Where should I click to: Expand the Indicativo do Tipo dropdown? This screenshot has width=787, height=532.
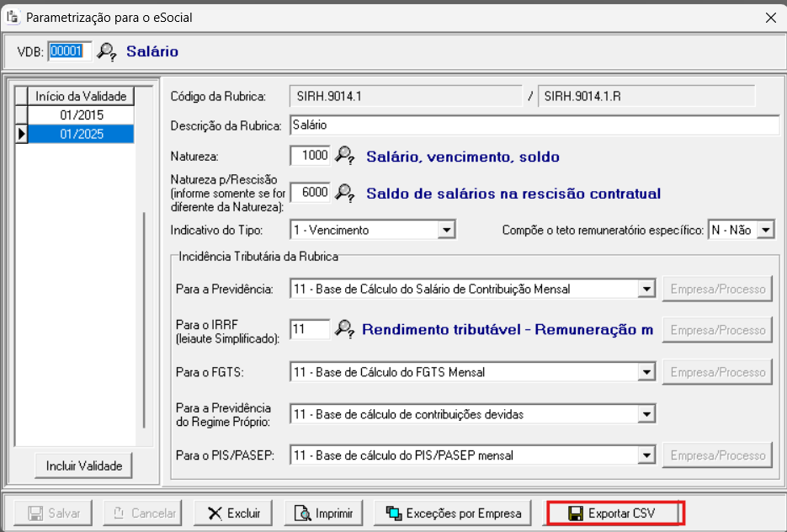coord(447,230)
